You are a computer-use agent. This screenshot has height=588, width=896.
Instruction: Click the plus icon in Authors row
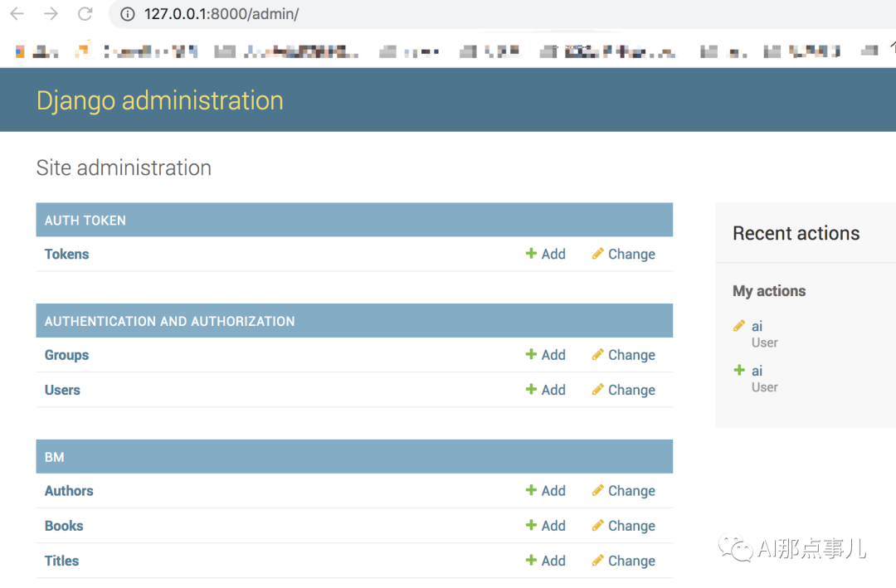pos(531,490)
